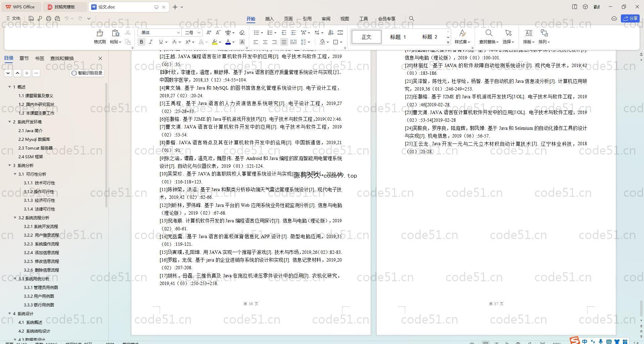Click the Style Set (样式集) icon

coord(462,33)
